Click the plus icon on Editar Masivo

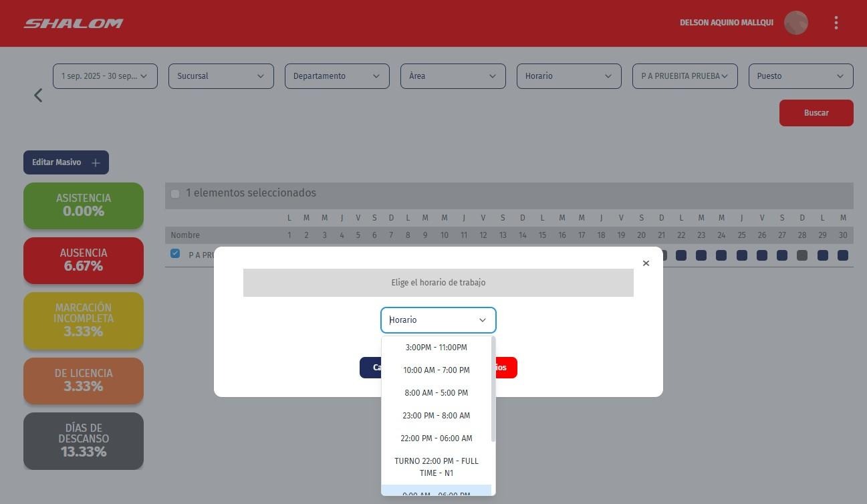coord(96,162)
